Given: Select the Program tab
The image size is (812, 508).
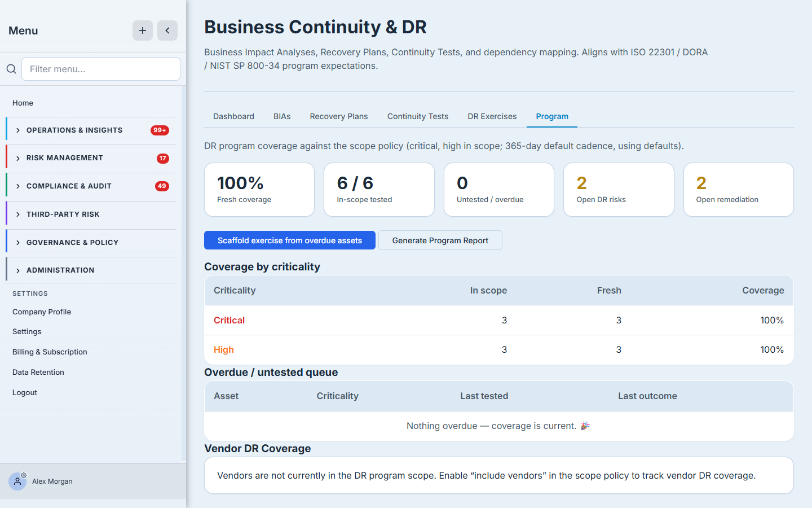Looking at the screenshot, I should tap(552, 116).
